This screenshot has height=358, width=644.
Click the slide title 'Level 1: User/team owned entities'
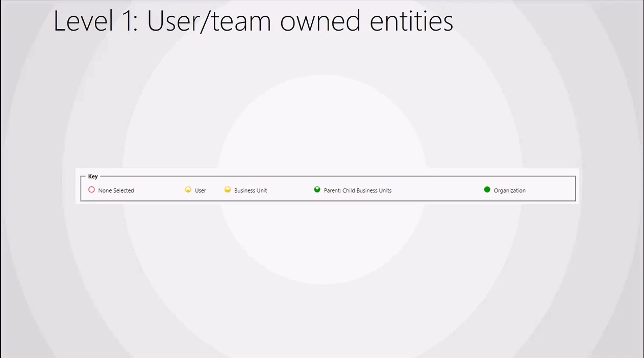(x=253, y=21)
